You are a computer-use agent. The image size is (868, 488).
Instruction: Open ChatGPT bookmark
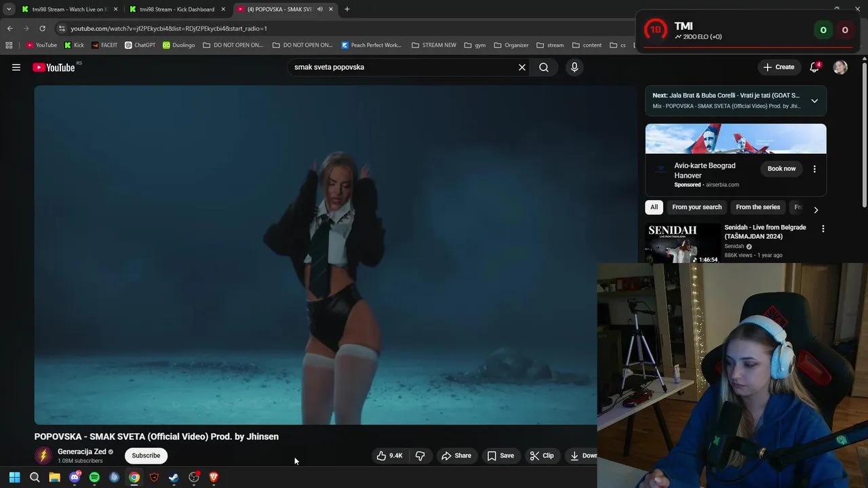click(x=140, y=45)
